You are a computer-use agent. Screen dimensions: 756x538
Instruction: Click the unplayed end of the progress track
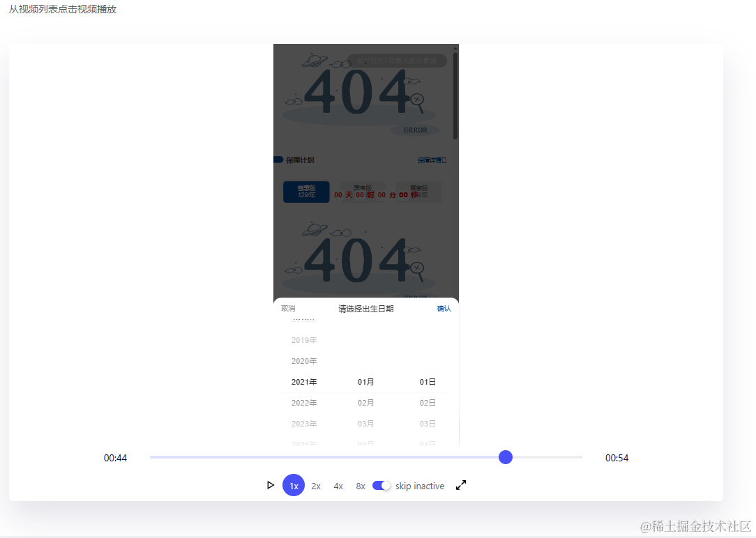[x=547, y=457]
